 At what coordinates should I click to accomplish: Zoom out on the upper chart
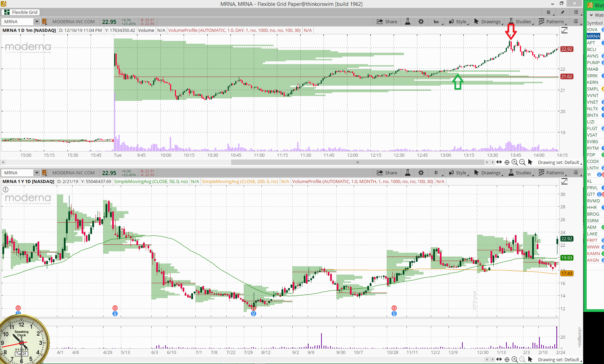click(522, 162)
